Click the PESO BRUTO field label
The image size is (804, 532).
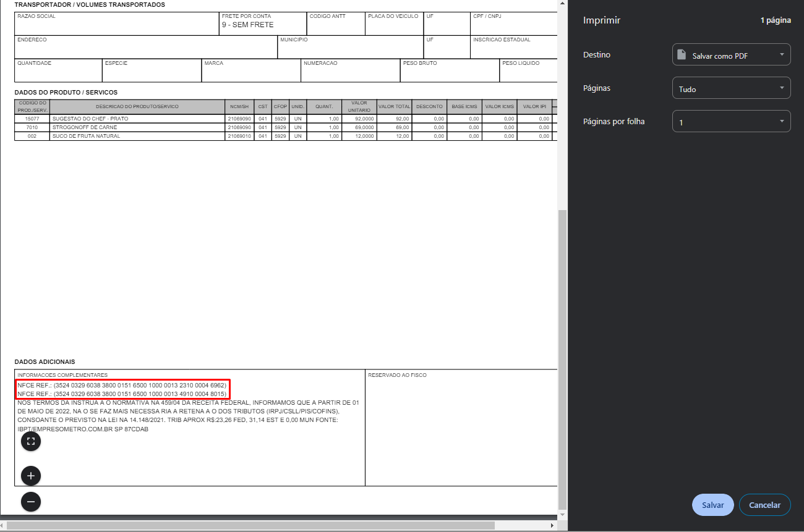tap(420, 63)
